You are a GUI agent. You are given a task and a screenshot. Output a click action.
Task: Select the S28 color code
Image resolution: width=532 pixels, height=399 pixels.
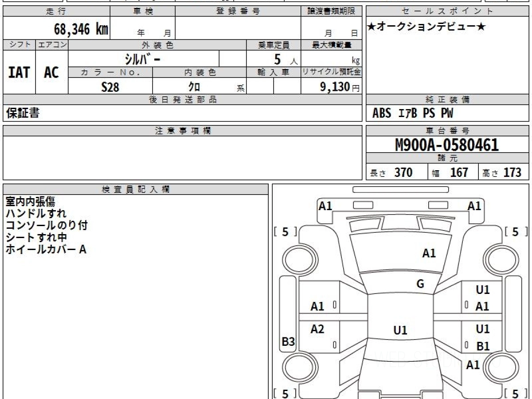tap(110, 86)
